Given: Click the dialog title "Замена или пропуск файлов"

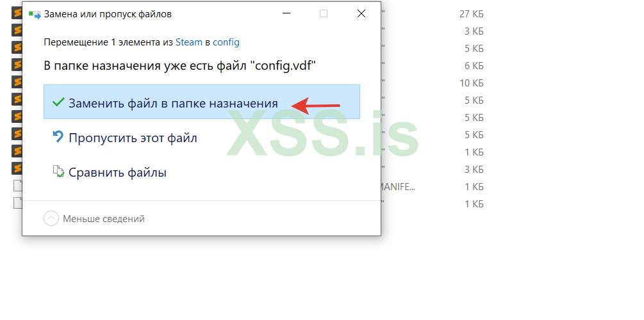Looking at the screenshot, I should point(108,14).
